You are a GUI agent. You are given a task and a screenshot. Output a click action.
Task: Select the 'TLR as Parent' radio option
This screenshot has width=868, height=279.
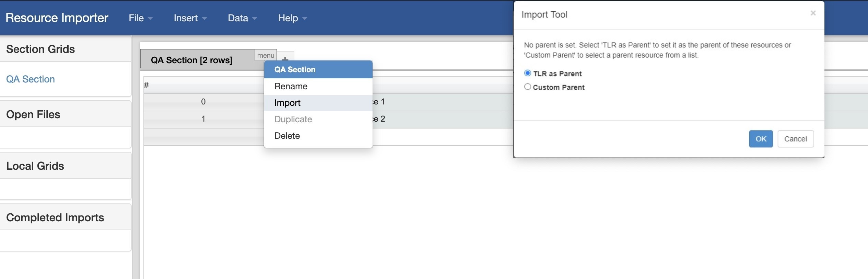point(528,73)
